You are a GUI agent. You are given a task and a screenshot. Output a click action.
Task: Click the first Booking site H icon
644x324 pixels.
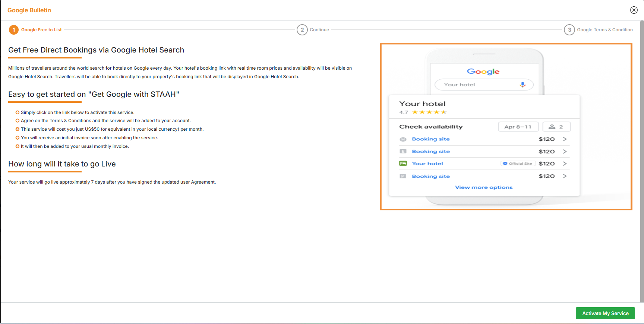tap(403, 139)
